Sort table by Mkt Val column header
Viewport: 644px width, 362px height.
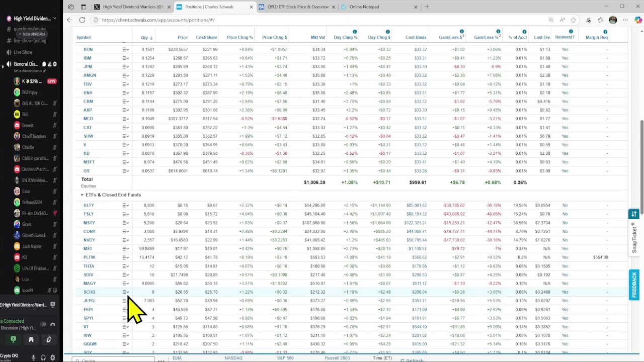[x=318, y=38]
